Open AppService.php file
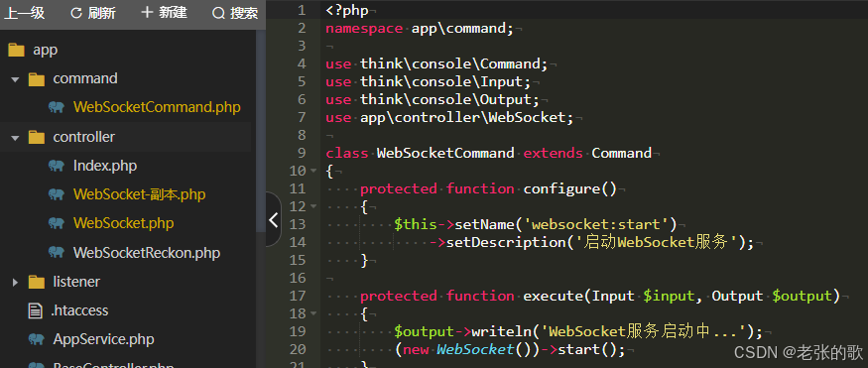Image resolution: width=868 pixels, height=368 pixels. pyautogui.click(x=103, y=339)
